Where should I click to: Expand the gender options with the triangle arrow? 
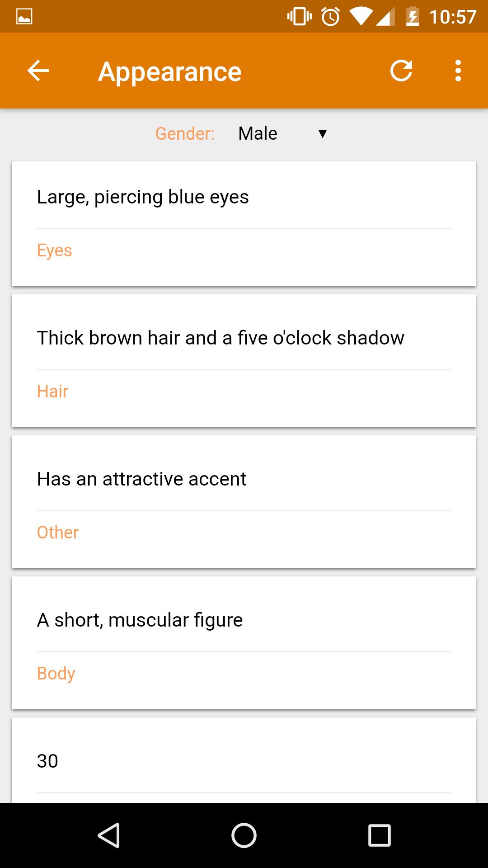coord(323,133)
